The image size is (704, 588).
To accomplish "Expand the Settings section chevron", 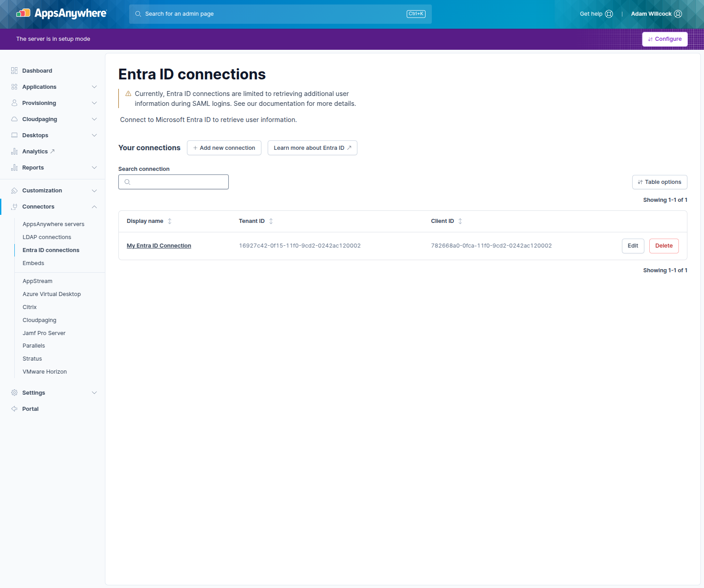I will (94, 393).
